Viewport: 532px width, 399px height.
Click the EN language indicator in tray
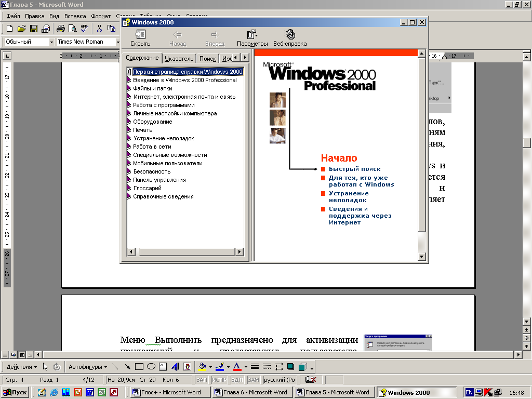click(469, 392)
